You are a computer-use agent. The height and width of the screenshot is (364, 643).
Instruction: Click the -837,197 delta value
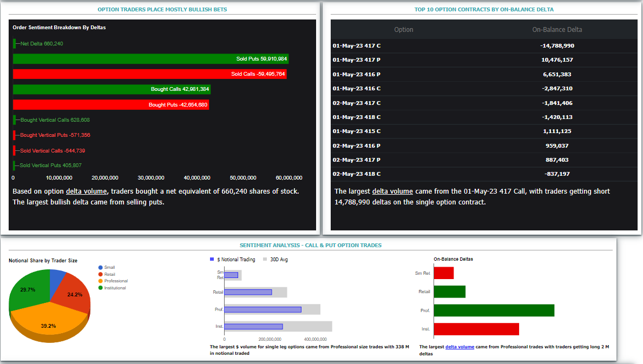(557, 174)
